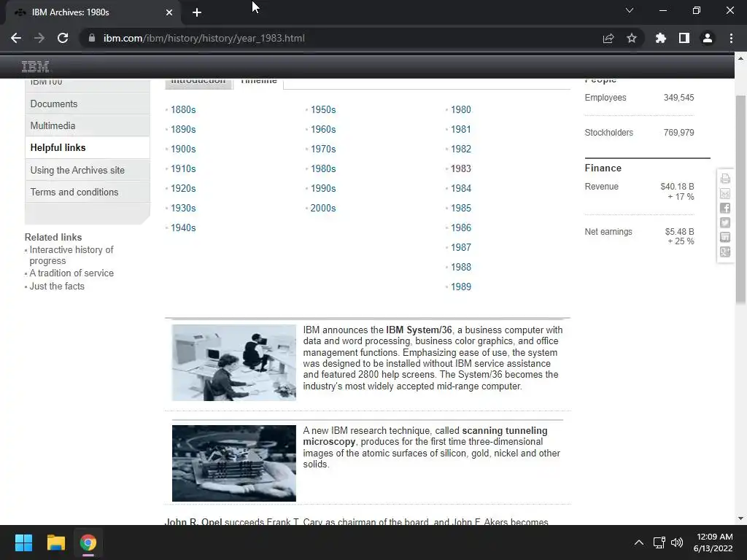Screen dimensions: 747x560
Task: Share page on Twitter
Action: [725, 223]
